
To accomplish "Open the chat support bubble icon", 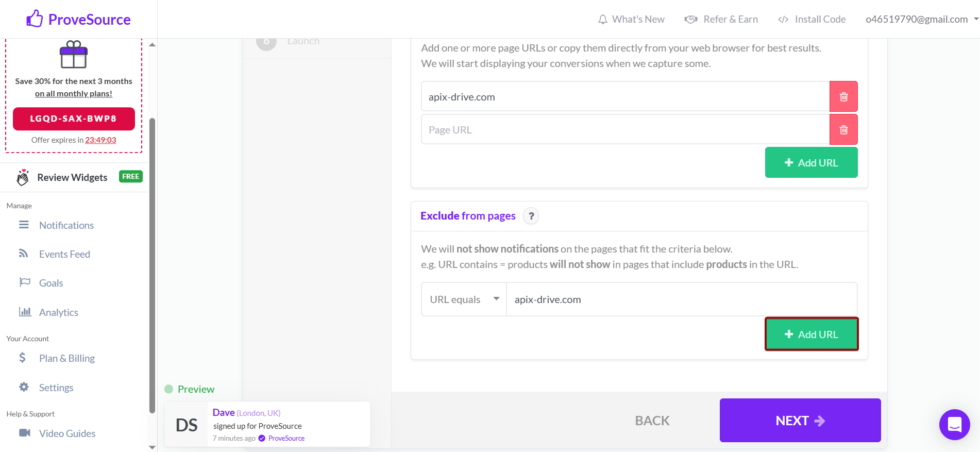I will [x=955, y=425].
